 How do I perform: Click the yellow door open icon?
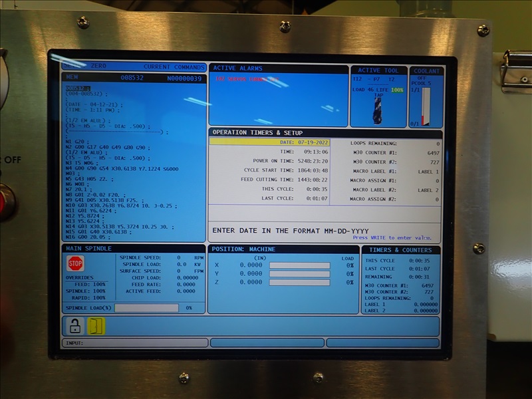(x=96, y=326)
